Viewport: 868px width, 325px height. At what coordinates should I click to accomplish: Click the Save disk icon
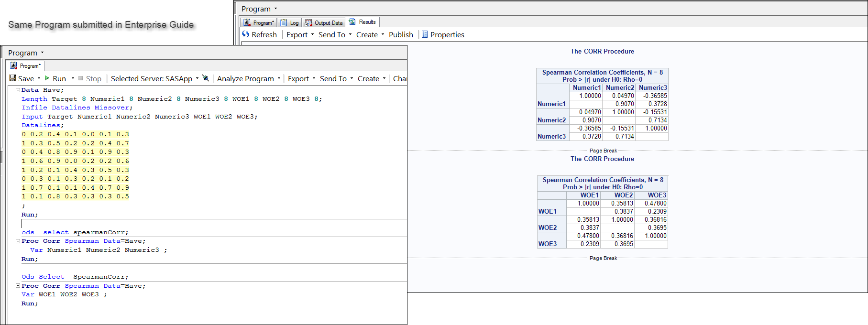click(13, 78)
